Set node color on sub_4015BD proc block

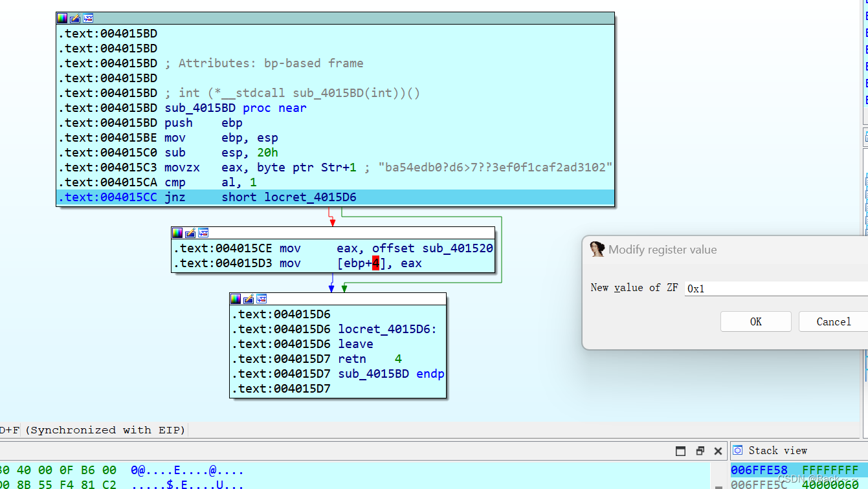62,18
